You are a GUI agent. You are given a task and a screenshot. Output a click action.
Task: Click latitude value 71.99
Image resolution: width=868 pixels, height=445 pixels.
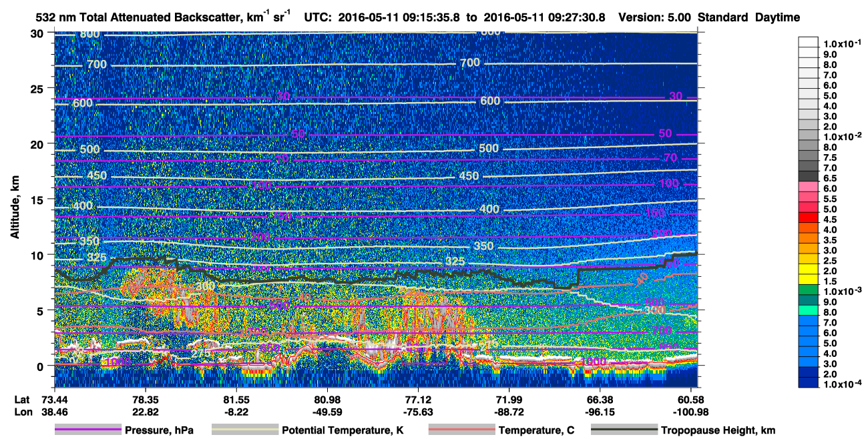point(509,399)
